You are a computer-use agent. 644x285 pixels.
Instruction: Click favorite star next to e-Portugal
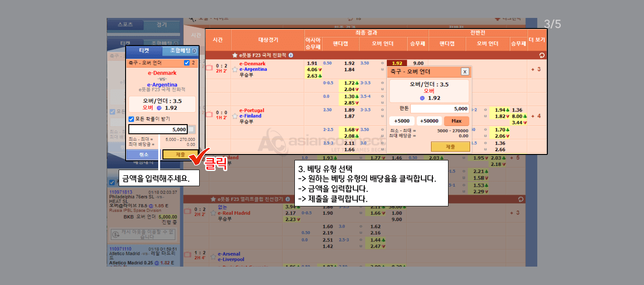click(x=235, y=116)
